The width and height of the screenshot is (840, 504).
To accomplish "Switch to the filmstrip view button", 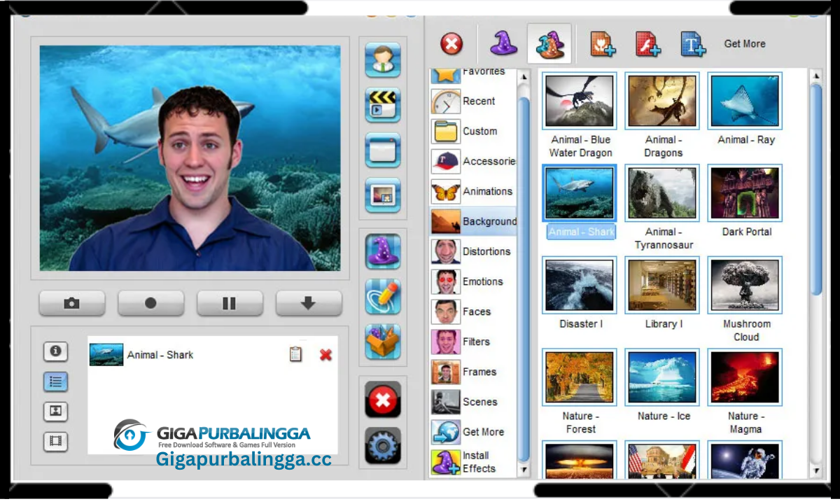I will (x=55, y=442).
